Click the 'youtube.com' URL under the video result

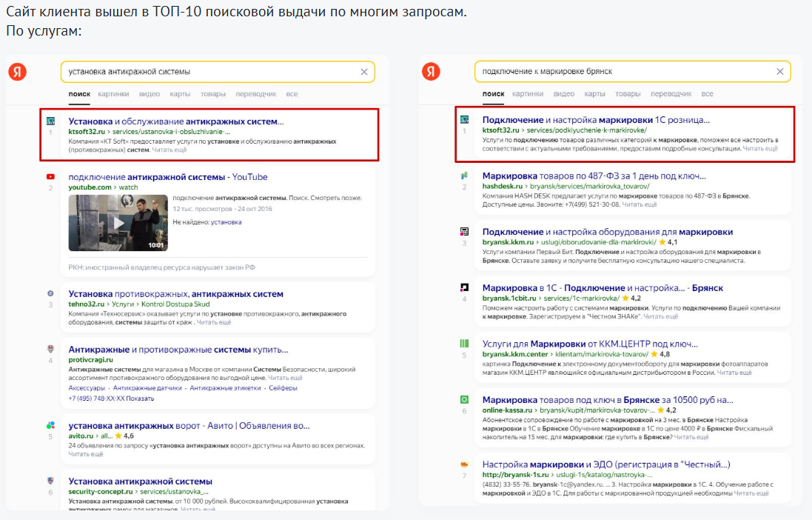point(90,187)
